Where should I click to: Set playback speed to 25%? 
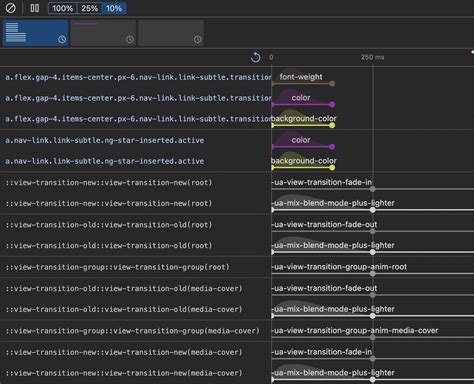(x=89, y=8)
